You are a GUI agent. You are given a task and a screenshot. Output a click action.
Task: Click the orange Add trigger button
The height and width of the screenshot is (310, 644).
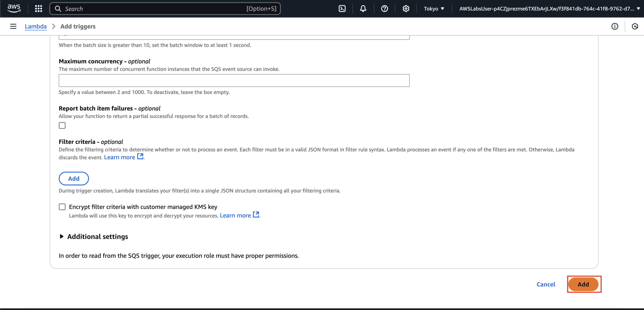(583, 284)
